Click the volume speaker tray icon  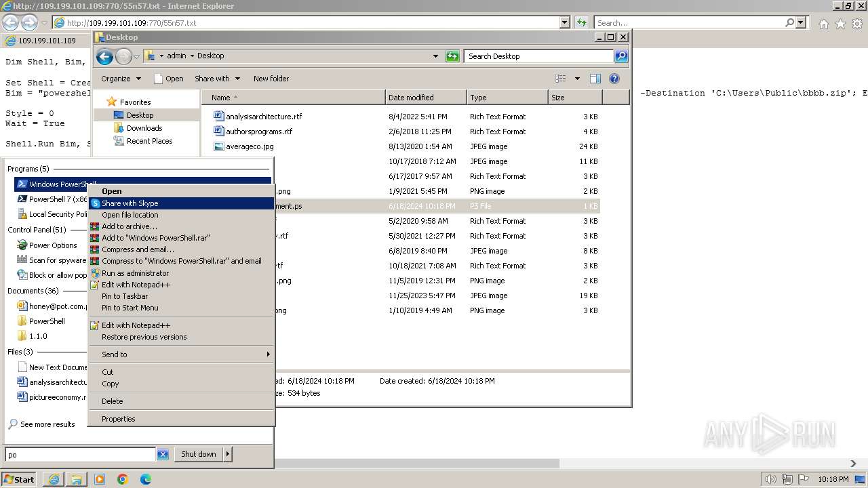[771, 479]
